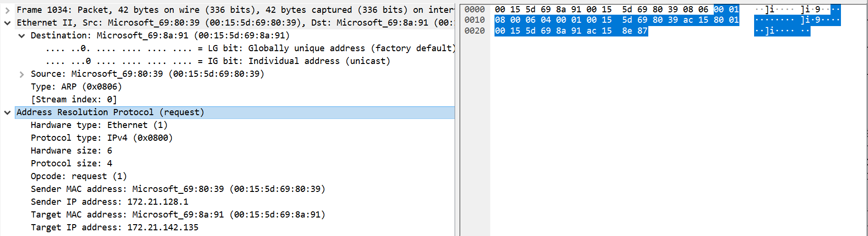
Task: Click the 0010 offset in hex dump
Action: (x=475, y=20)
